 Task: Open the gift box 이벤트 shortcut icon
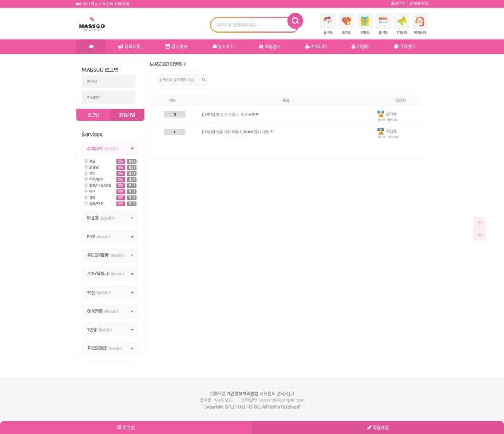click(x=365, y=21)
